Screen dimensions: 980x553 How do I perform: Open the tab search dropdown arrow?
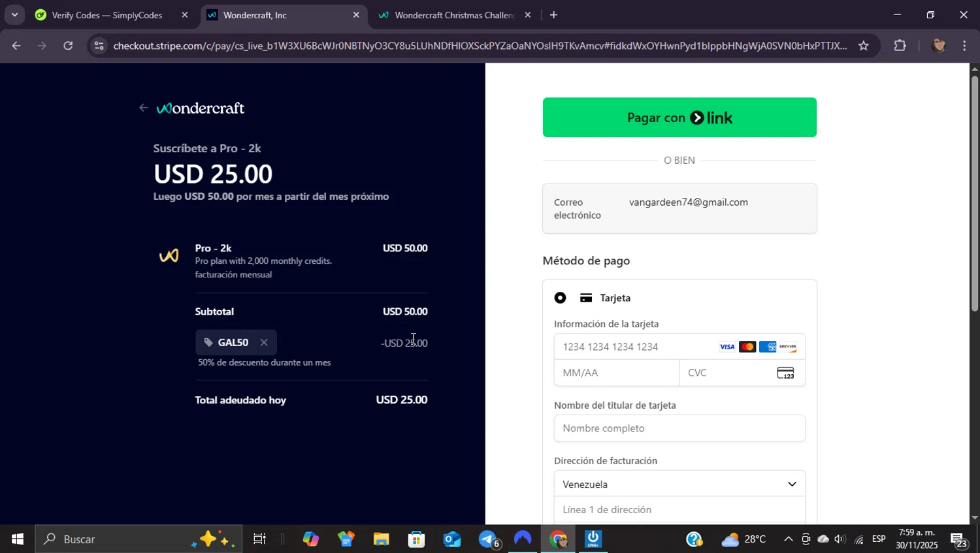[14, 14]
